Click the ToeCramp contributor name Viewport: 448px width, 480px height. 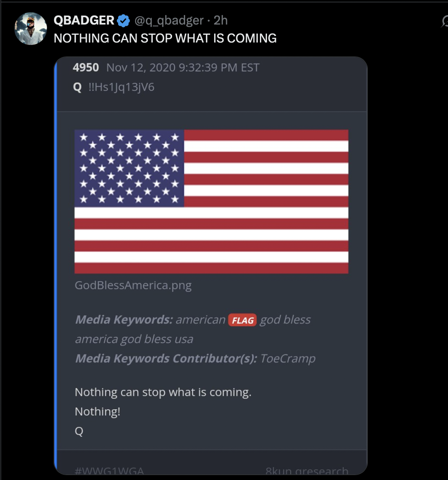[x=288, y=359]
